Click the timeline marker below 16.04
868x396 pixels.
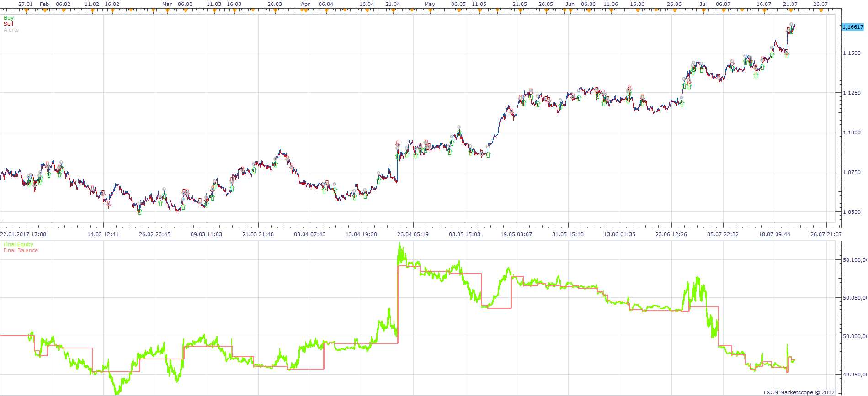(367, 11)
